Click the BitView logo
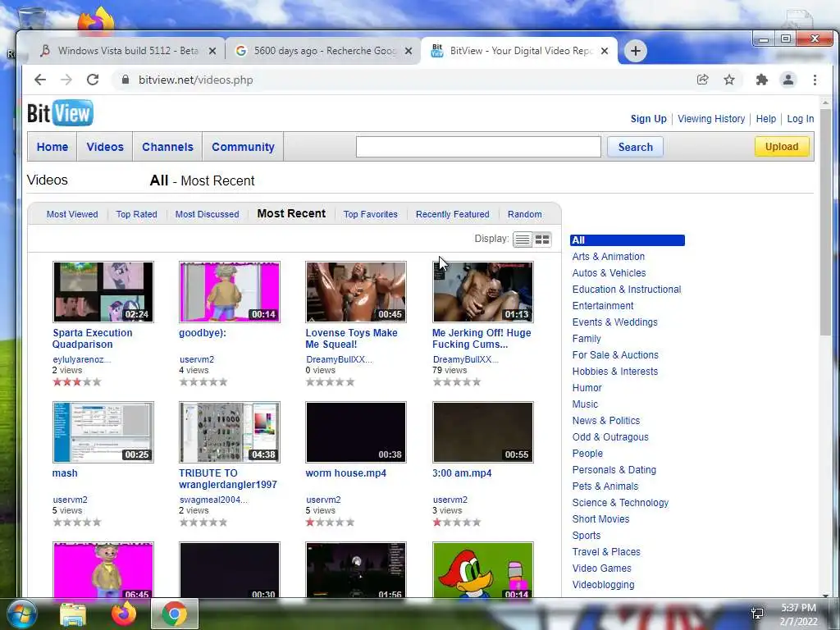 coord(60,113)
